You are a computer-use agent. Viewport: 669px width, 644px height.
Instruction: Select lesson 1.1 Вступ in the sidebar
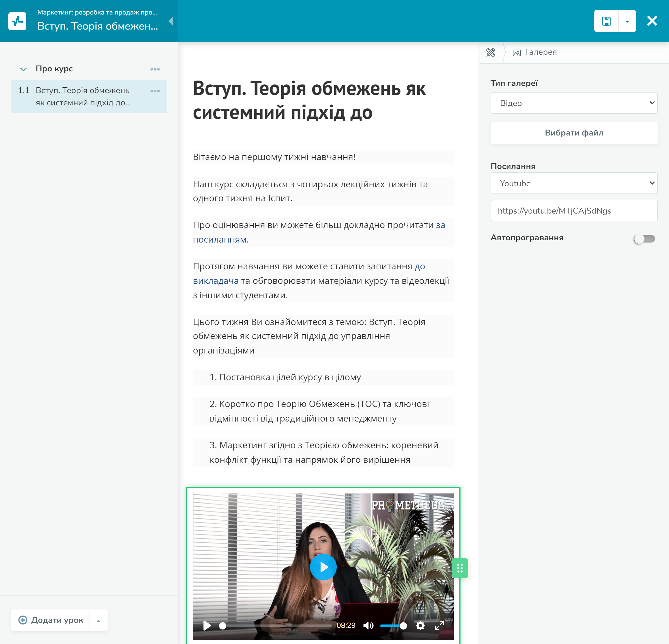[x=83, y=96]
